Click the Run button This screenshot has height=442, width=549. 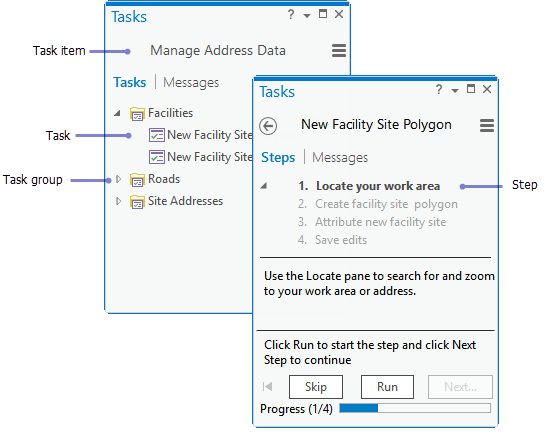[387, 387]
